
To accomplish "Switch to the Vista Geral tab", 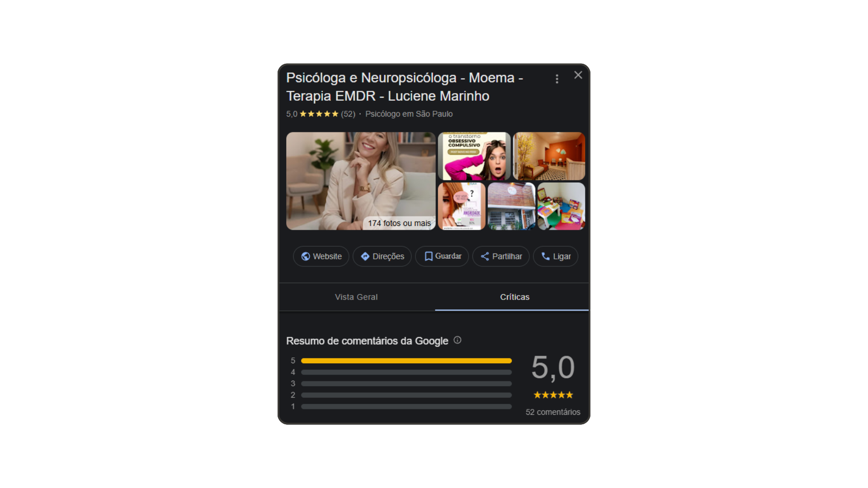I will point(356,297).
